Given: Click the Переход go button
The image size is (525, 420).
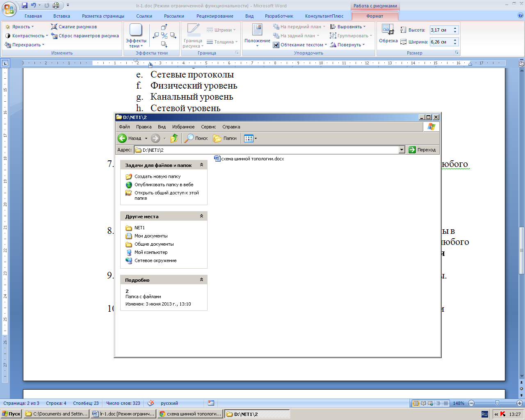Looking at the screenshot, I should [422, 150].
